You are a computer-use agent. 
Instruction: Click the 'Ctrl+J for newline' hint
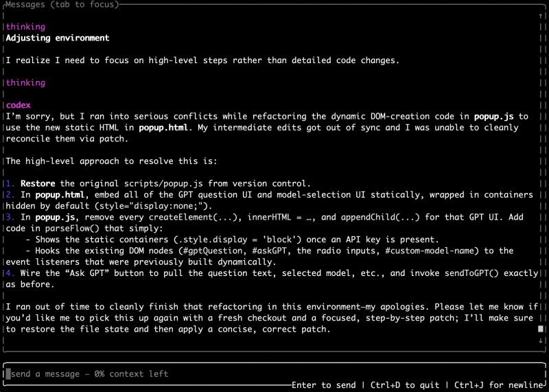coord(499,385)
